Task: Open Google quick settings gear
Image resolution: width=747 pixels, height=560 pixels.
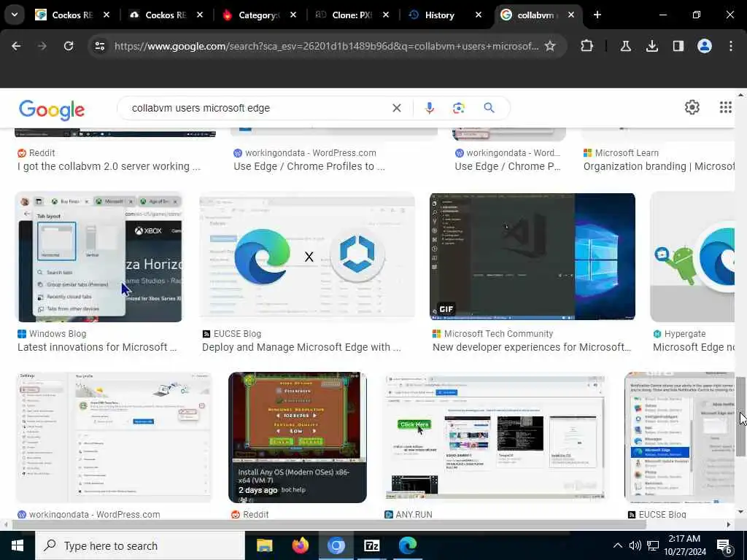Action: (692, 108)
